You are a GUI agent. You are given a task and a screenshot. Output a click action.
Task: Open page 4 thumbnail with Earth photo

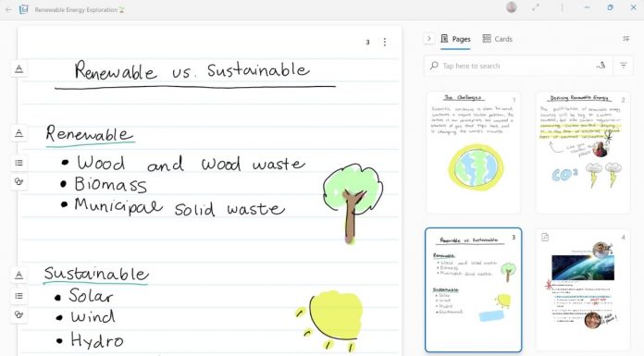coord(582,290)
